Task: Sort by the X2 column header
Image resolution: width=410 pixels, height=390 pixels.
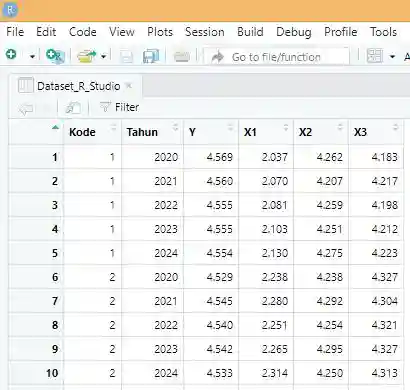Action: pyautogui.click(x=321, y=132)
